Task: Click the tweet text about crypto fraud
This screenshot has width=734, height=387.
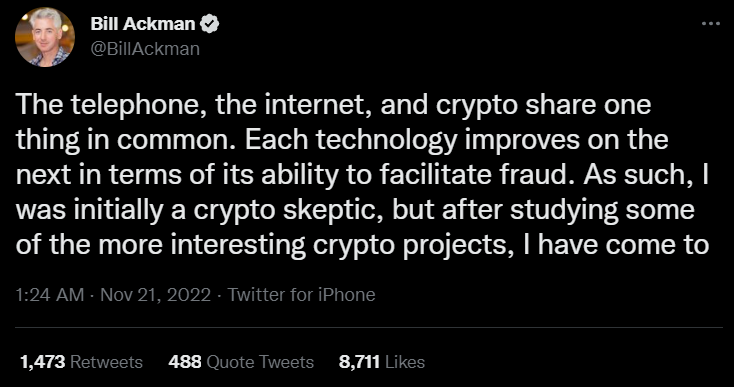Action: pos(363,175)
